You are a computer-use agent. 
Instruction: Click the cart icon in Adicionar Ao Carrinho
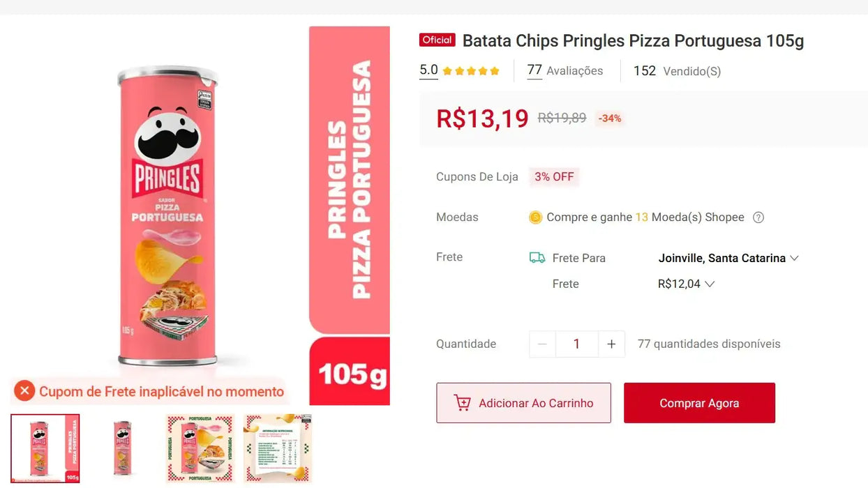[x=462, y=403]
